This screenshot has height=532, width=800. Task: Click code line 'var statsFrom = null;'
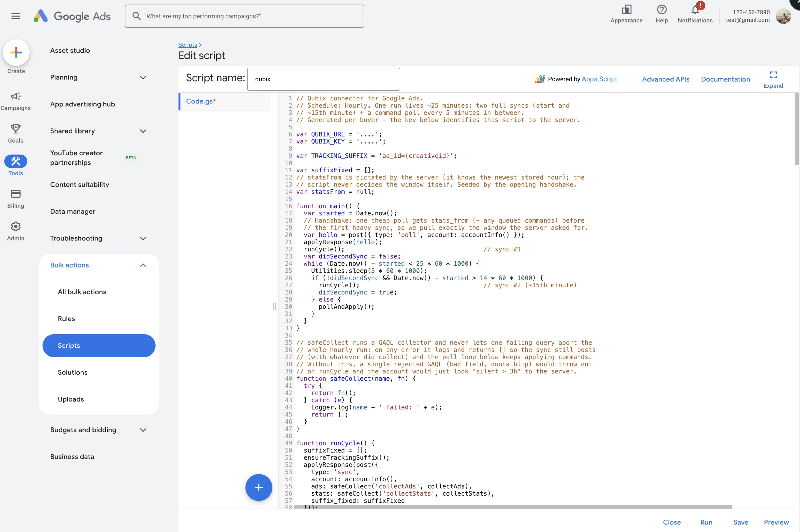(x=335, y=192)
